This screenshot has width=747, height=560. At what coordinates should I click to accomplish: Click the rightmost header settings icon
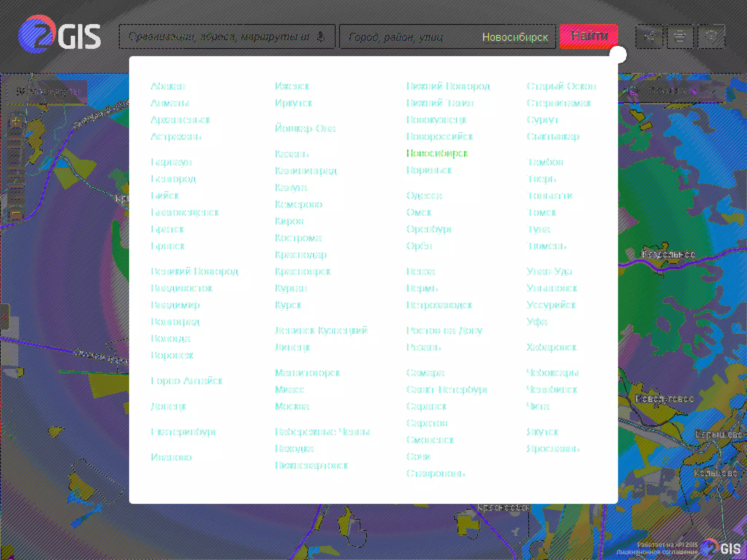click(x=711, y=36)
